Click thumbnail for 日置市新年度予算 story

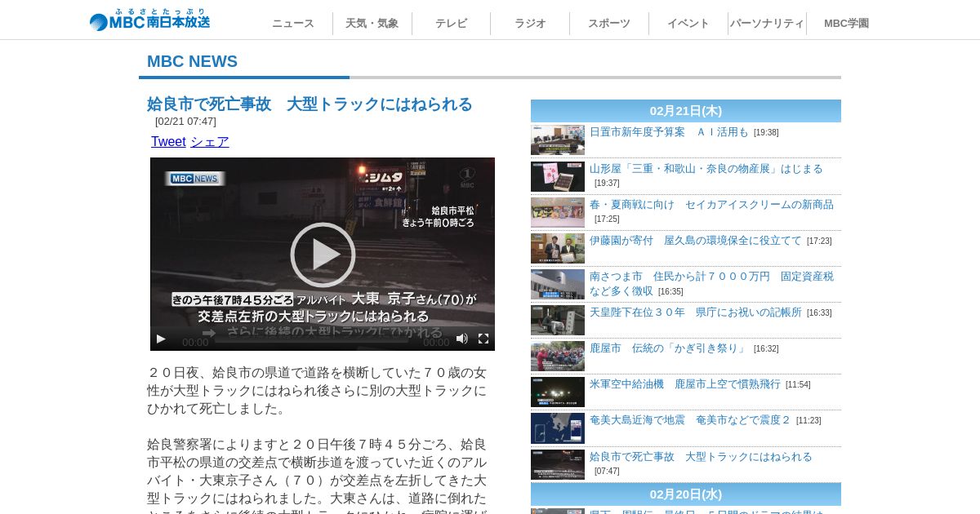(x=558, y=140)
